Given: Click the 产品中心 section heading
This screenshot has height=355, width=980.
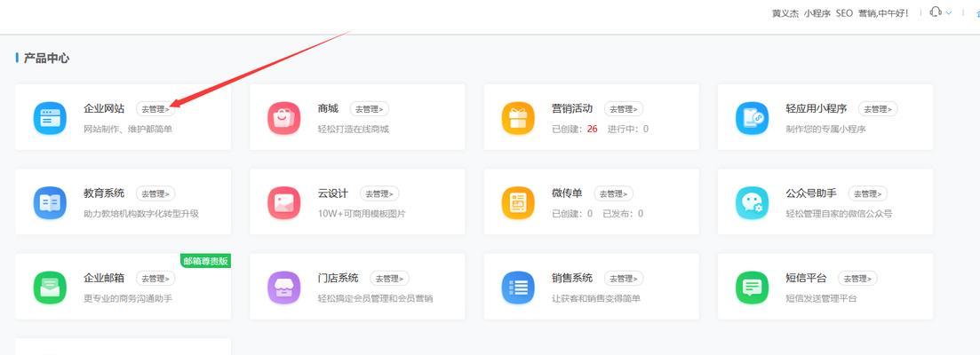Looking at the screenshot, I should [46, 59].
